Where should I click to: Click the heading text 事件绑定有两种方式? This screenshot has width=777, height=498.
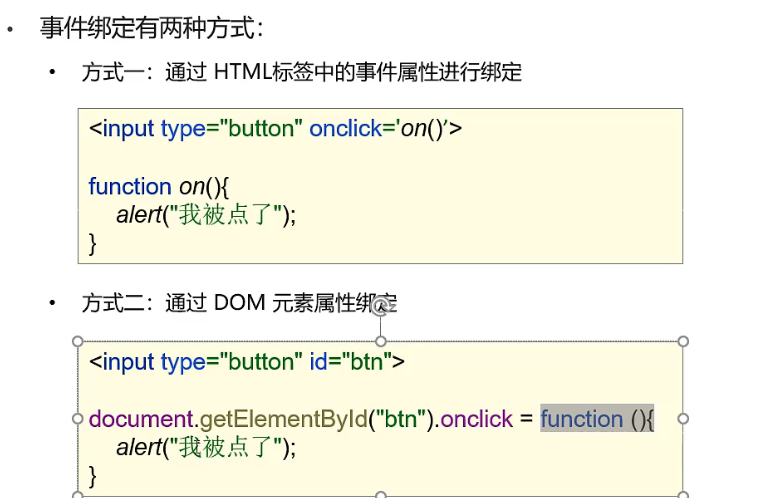click(150, 28)
